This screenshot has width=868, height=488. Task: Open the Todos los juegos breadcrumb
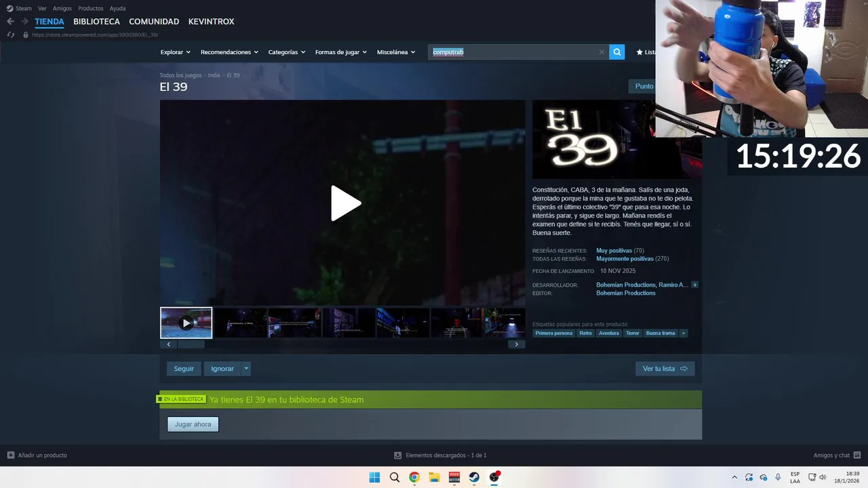[x=180, y=75]
